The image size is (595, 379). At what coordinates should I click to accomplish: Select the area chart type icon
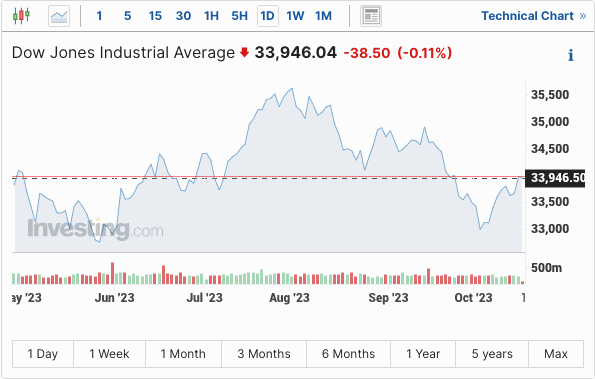59,16
